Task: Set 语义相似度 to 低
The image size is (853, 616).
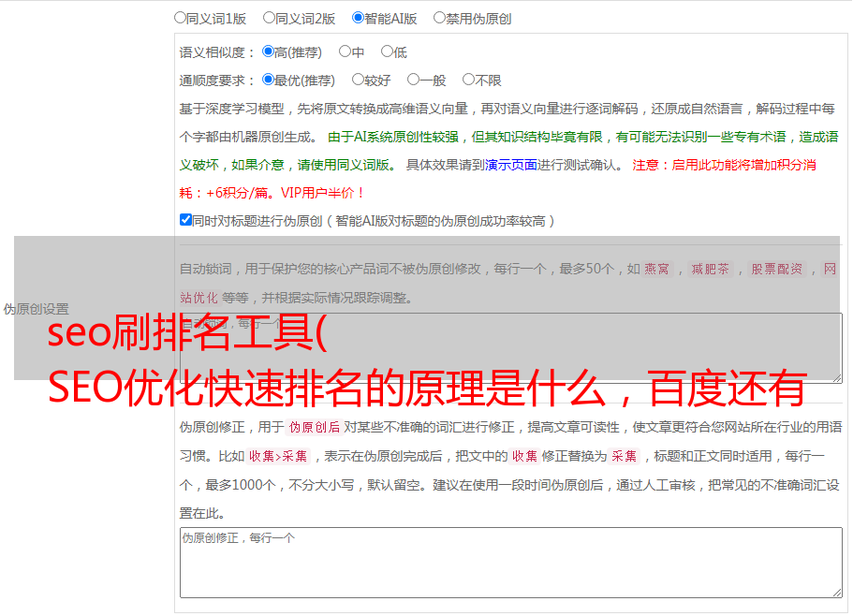Action: (387, 51)
